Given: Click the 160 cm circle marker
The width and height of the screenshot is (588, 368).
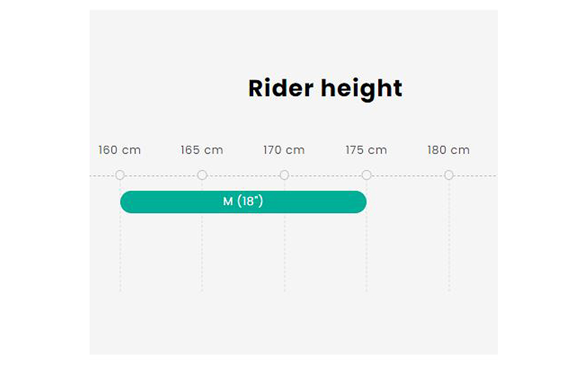Looking at the screenshot, I should click(x=120, y=175).
